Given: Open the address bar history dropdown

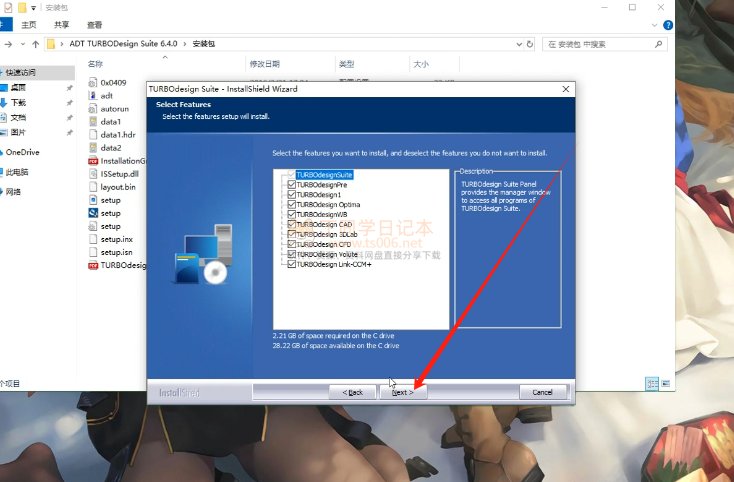Looking at the screenshot, I should (519, 44).
